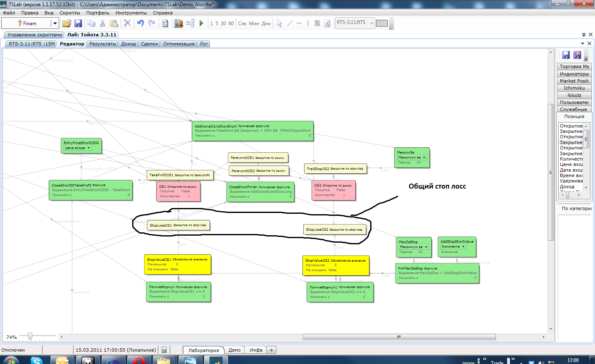
Task: Click the block diagram icon in toolbar
Action: (x=190, y=23)
